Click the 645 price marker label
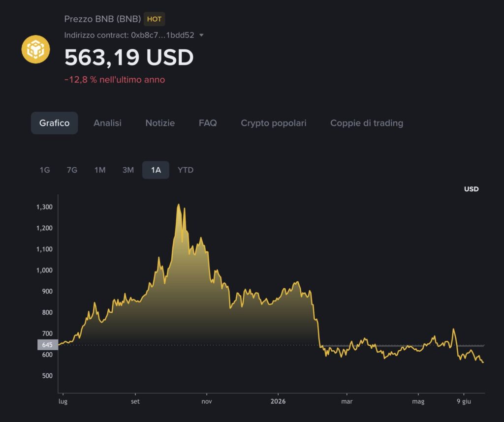The height and width of the screenshot is (422, 504). click(x=48, y=345)
